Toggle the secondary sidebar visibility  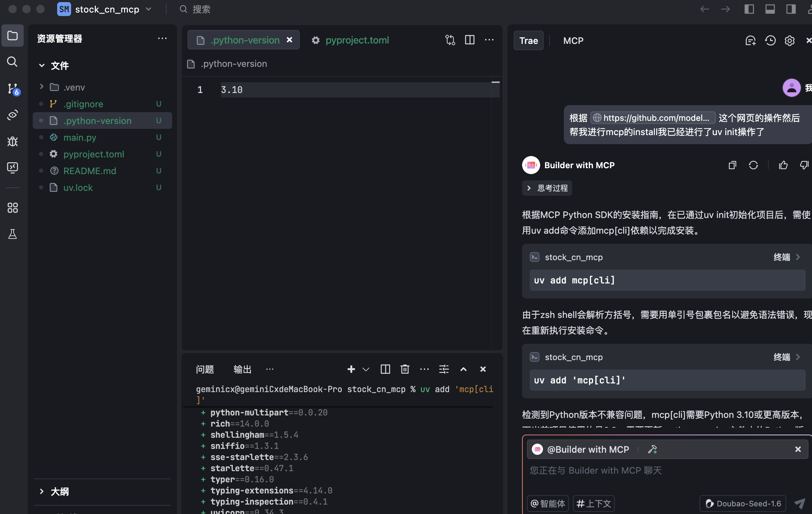tap(790, 9)
